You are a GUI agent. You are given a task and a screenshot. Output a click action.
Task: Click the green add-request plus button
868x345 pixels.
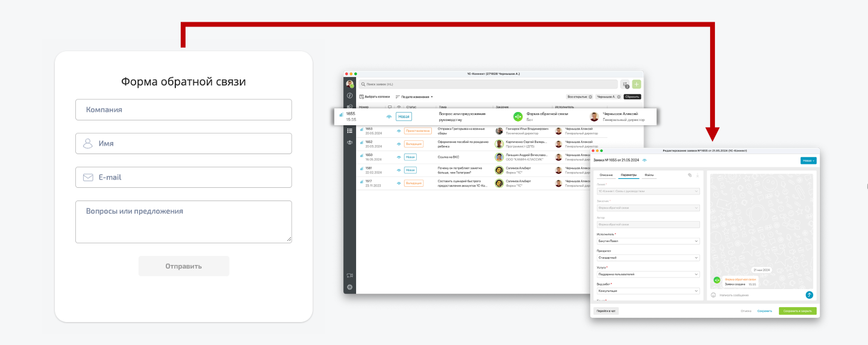[637, 85]
